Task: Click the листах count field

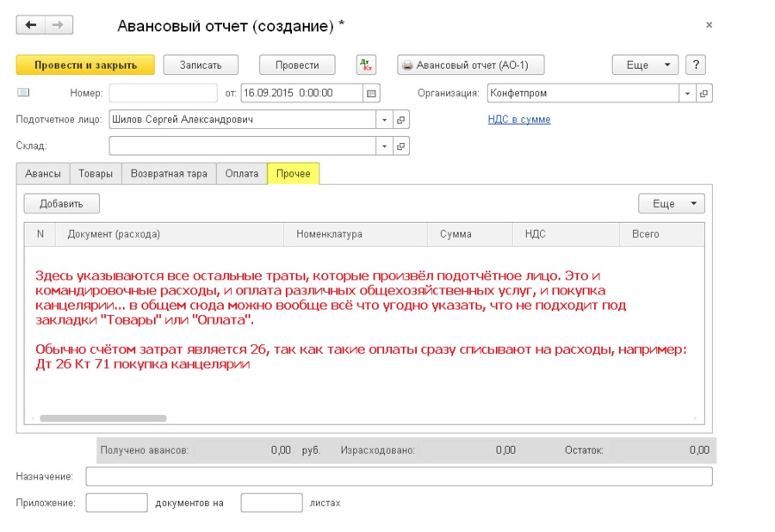Action: (271, 503)
